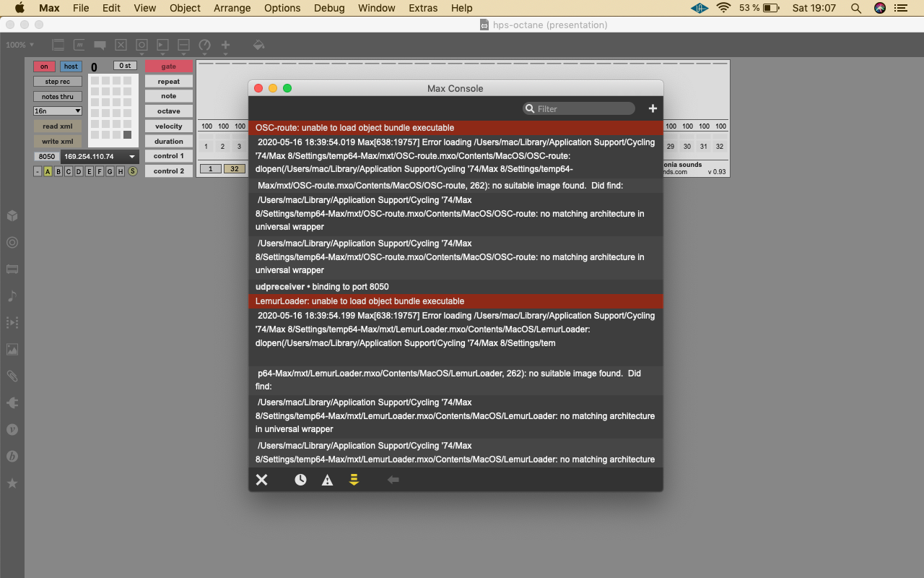The height and width of the screenshot is (578, 924).
Task: Select the 'octave' parameter button
Action: [x=169, y=111]
